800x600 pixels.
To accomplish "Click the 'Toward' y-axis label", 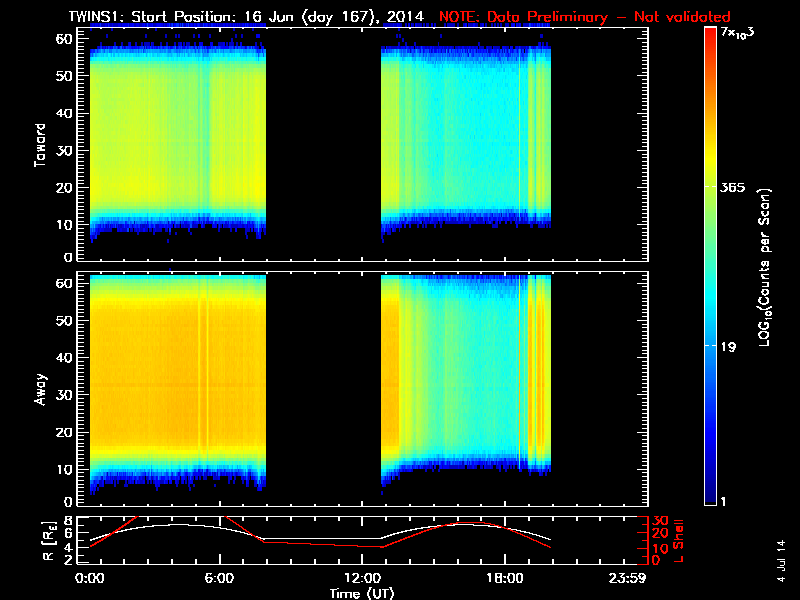I will point(40,145).
